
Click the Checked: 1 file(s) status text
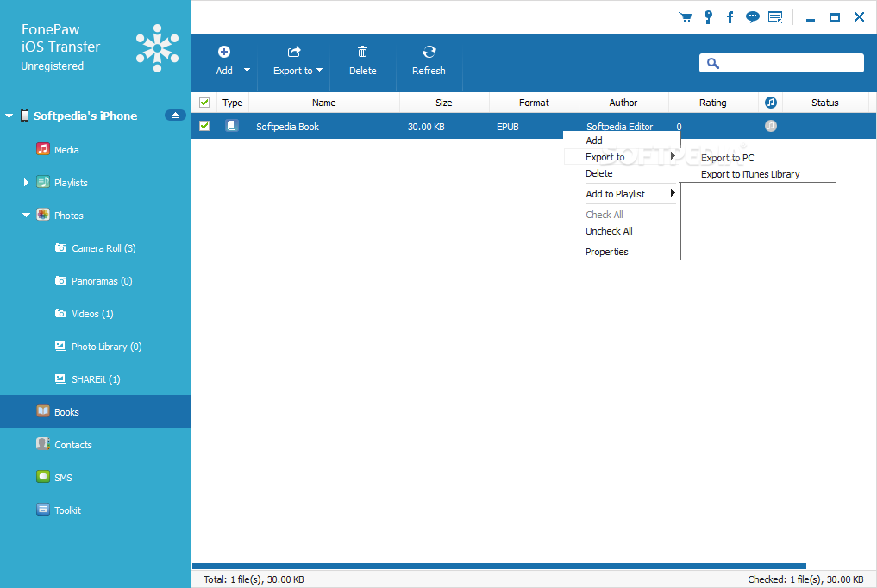805,579
